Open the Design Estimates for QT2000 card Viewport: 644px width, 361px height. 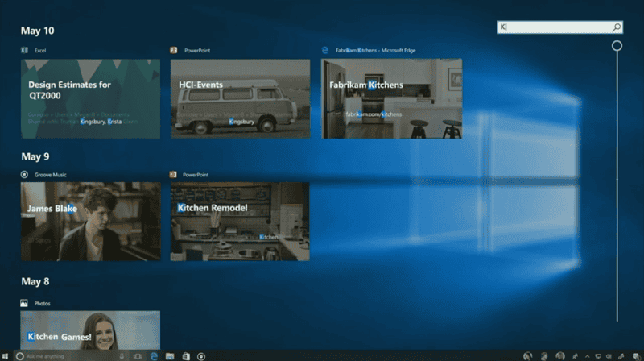coord(90,98)
